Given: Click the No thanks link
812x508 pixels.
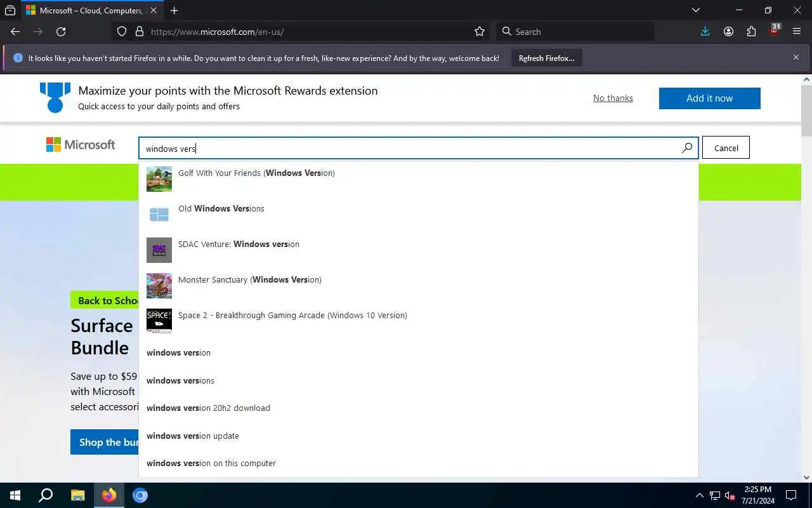Looking at the screenshot, I should tap(613, 98).
